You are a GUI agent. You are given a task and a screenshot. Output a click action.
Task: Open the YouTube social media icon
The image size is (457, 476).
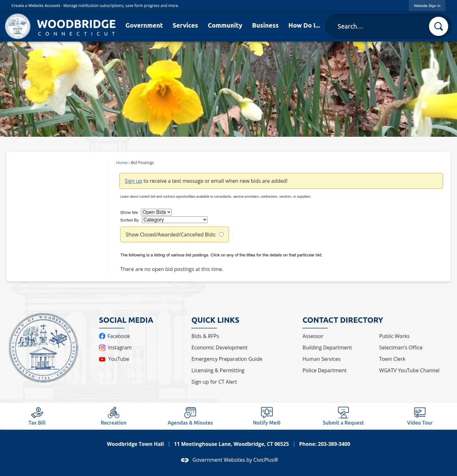(102, 359)
